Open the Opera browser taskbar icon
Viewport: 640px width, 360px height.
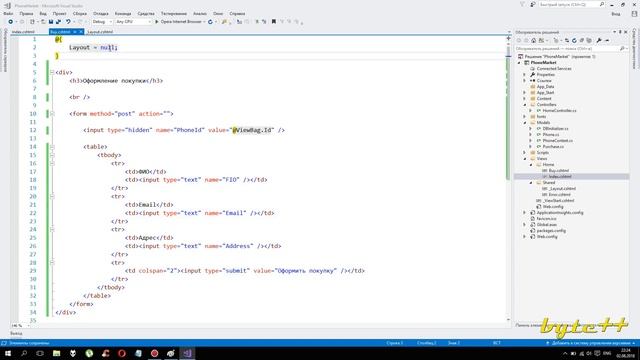[x=122, y=353]
